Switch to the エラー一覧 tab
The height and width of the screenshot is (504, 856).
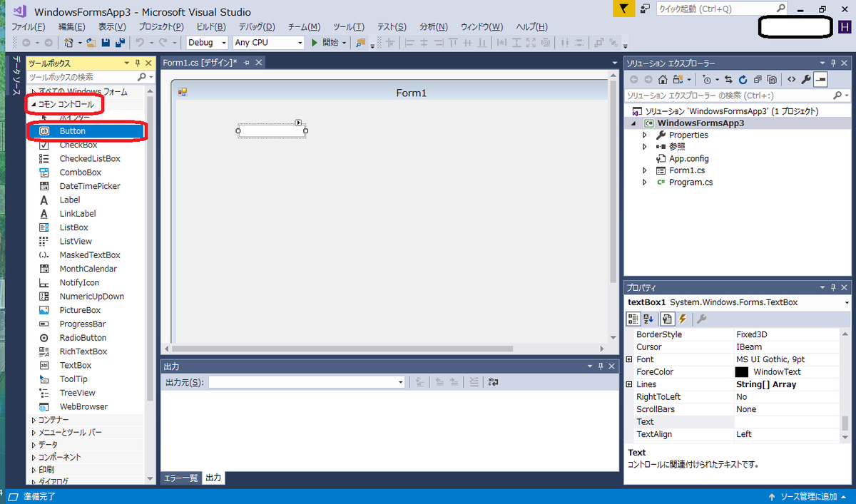(181, 478)
